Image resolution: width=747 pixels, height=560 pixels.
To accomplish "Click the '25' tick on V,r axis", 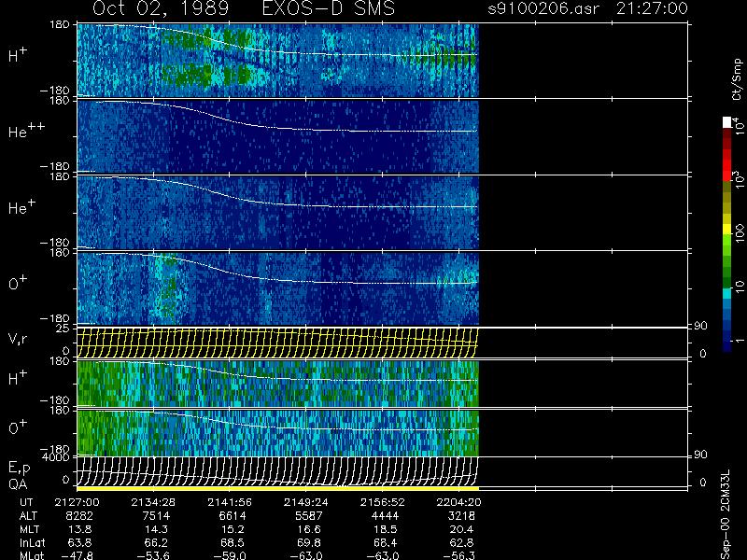I will [64, 329].
